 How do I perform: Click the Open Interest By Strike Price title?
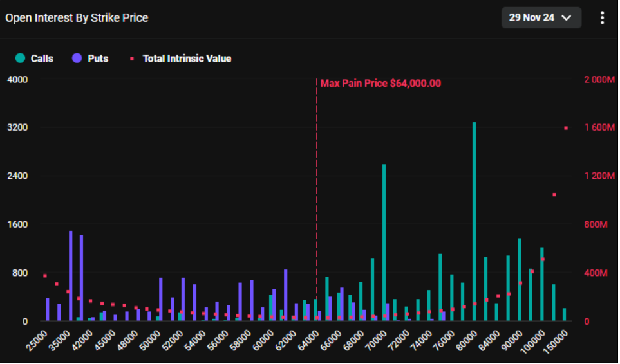[77, 18]
